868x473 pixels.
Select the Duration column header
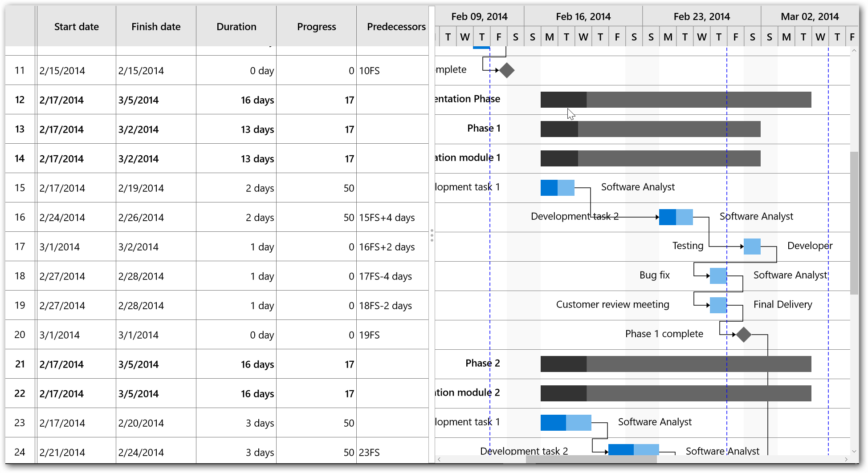tap(236, 27)
